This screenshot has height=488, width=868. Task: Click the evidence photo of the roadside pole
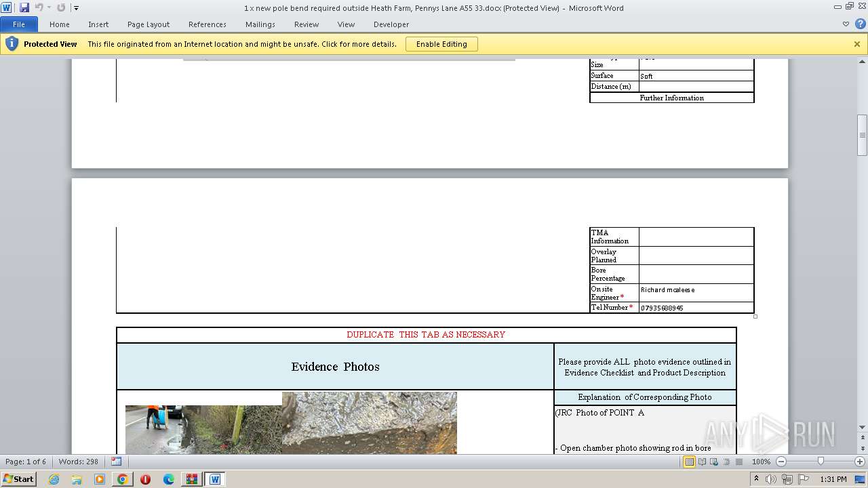(x=203, y=430)
